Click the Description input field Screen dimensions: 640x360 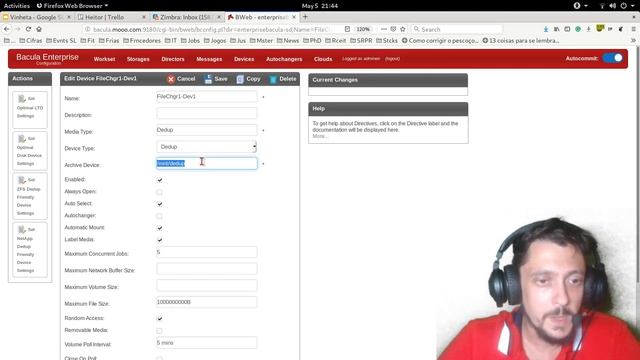207,113
